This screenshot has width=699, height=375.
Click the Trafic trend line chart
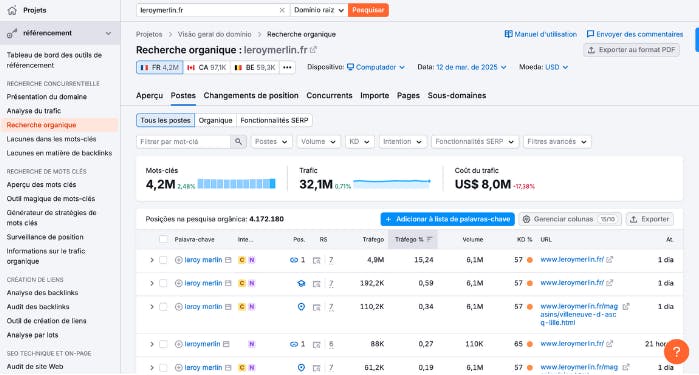coord(392,183)
